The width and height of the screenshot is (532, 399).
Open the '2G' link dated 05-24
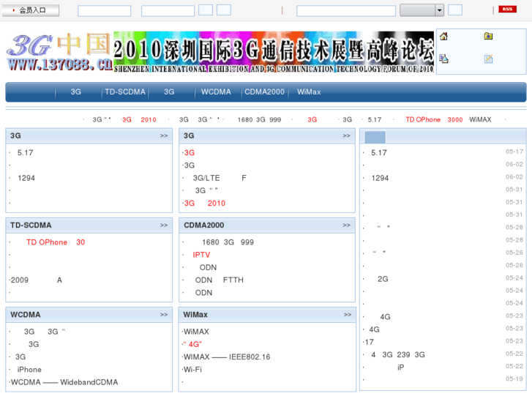(383, 279)
